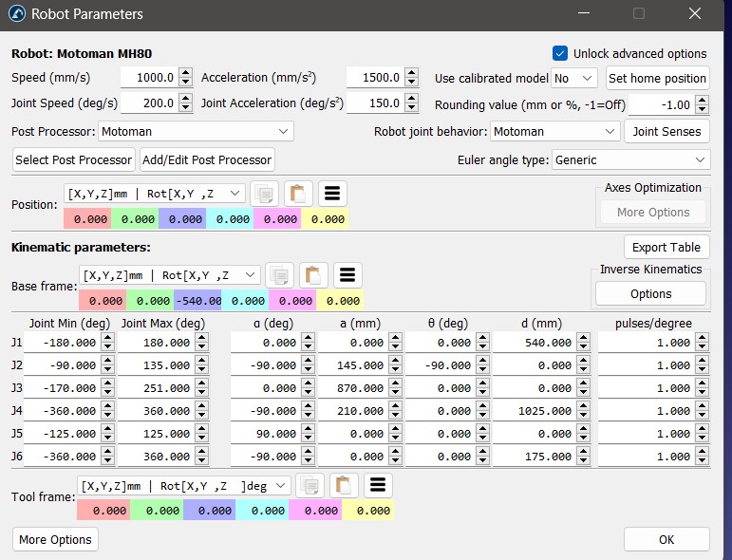Click the Base frame paste clipboard icon
Screen dimensions: 732x560
[x=314, y=275]
